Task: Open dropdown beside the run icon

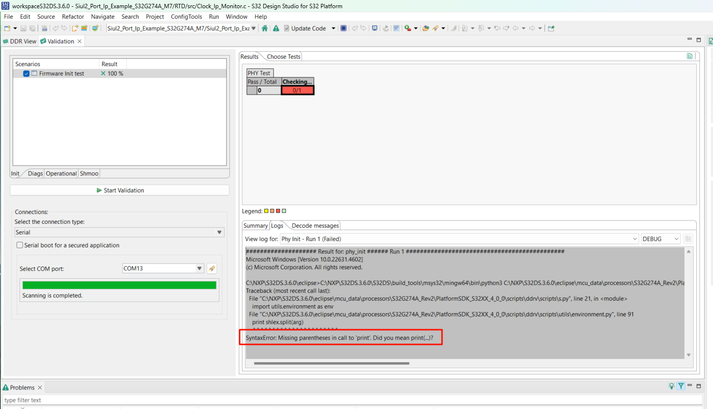Action: (x=416, y=28)
